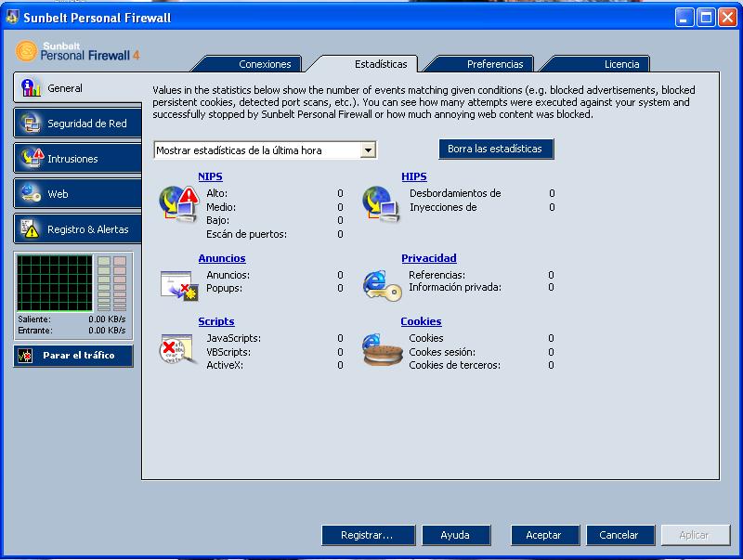Screen dimensions: 743x560
Task: Click the Registrar... button
Action: [368, 535]
